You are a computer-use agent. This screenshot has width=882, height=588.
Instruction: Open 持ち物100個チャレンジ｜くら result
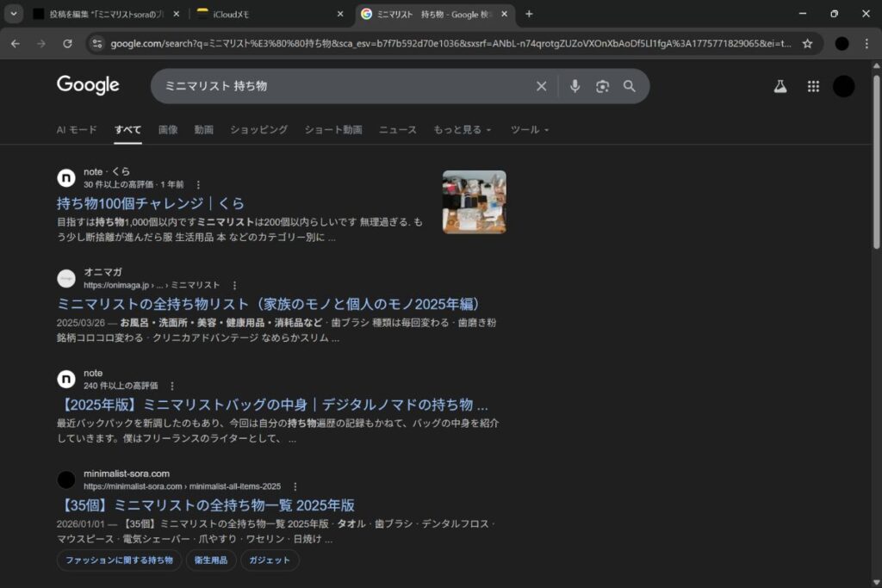pos(151,203)
